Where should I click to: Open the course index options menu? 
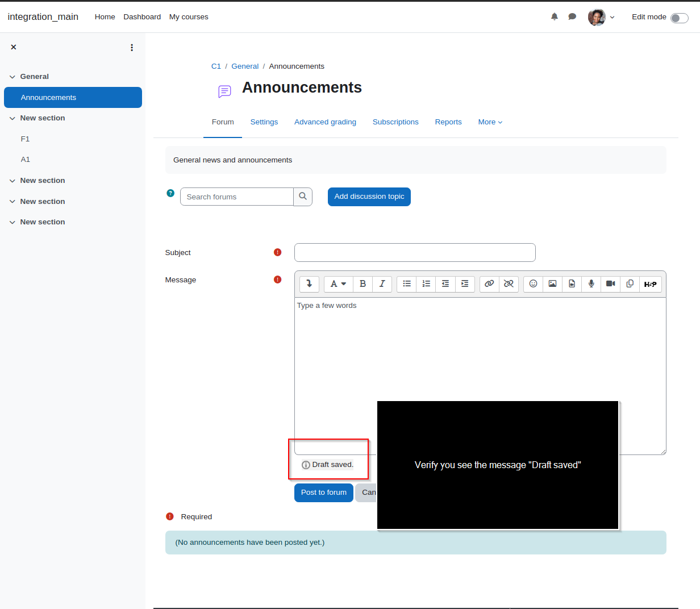click(132, 48)
